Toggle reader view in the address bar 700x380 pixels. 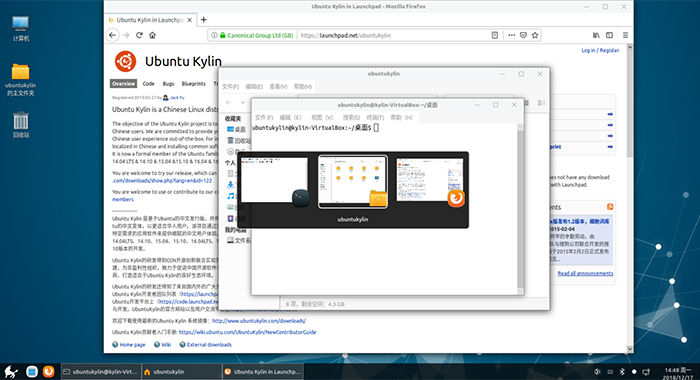[x=495, y=35]
